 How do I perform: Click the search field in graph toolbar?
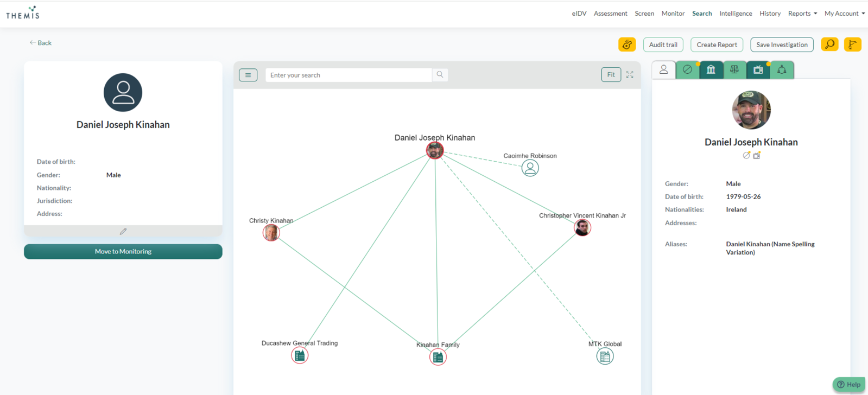point(349,75)
